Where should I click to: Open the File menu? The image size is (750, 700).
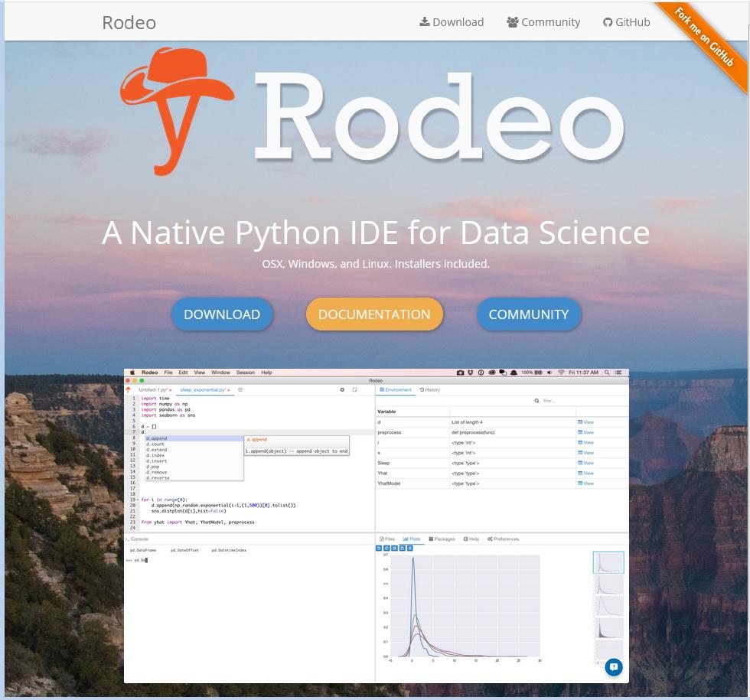point(168,373)
